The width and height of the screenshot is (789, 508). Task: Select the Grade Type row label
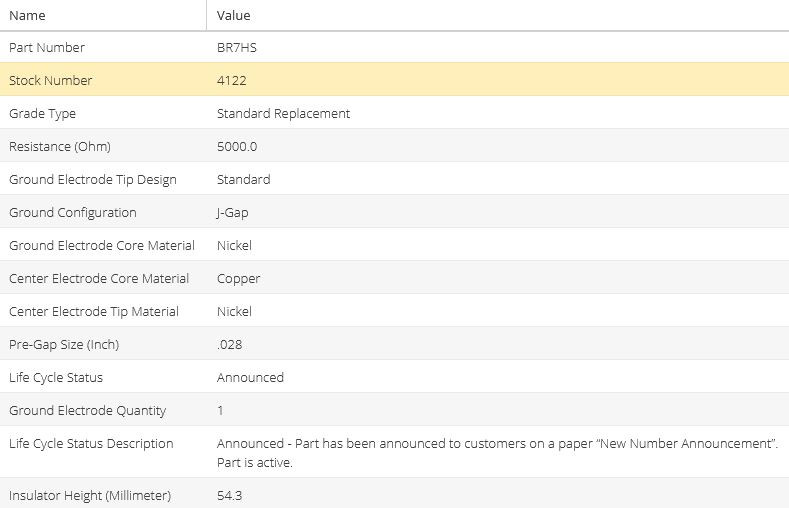42,113
